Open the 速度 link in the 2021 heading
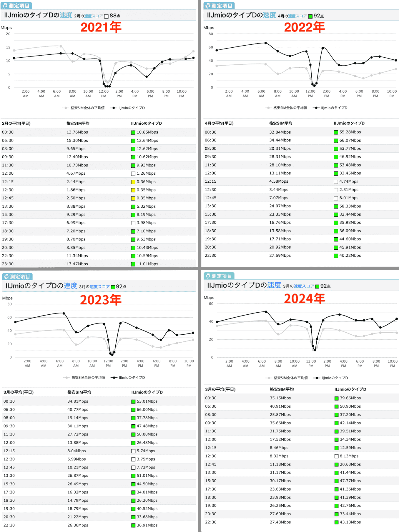The height and width of the screenshot is (532, 399). pyautogui.click(x=66, y=15)
